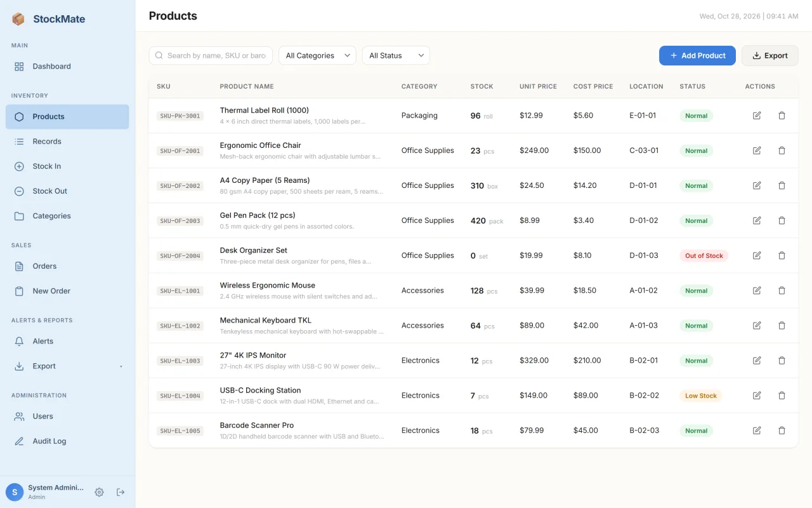Open the All Categories filter dropdown
The width and height of the screenshot is (812, 508).
317,55
